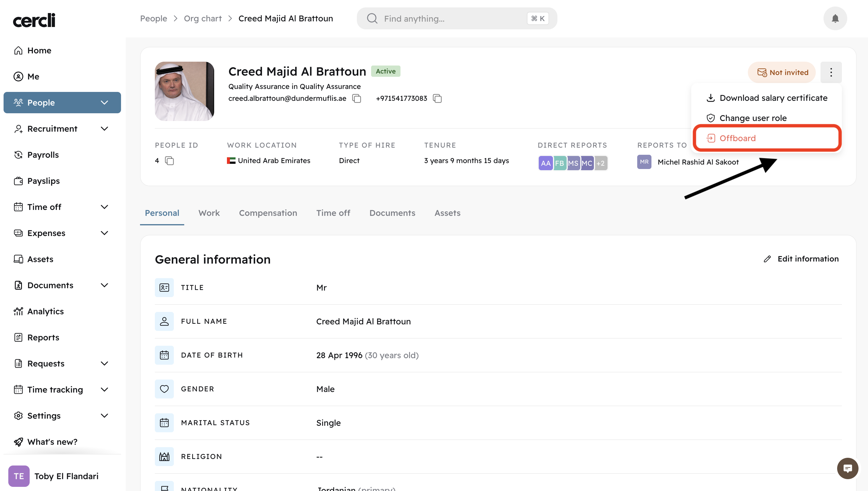
Task: Expand the Documents sidebar section
Action: tap(105, 285)
